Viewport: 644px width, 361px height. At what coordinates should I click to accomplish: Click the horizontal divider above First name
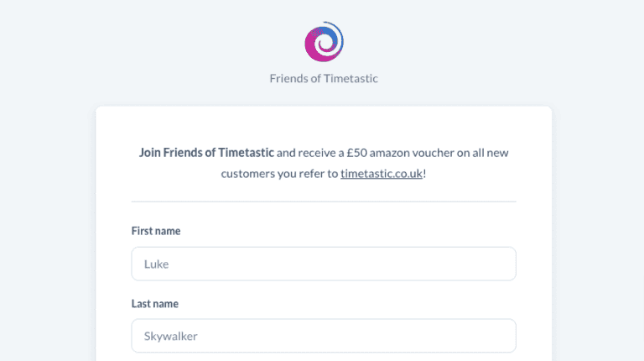pyautogui.click(x=324, y=201)
